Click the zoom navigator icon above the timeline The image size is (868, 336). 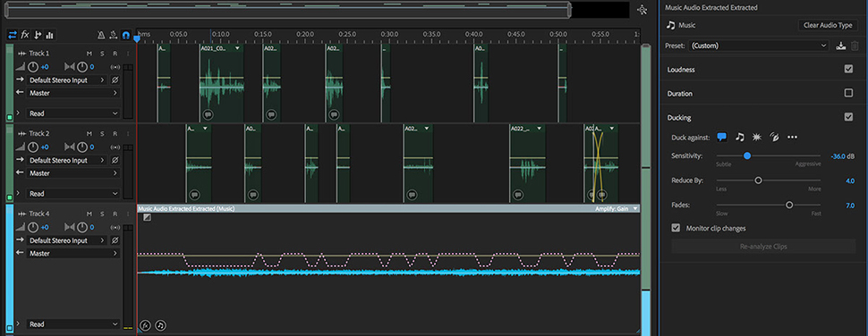[642, 10]
